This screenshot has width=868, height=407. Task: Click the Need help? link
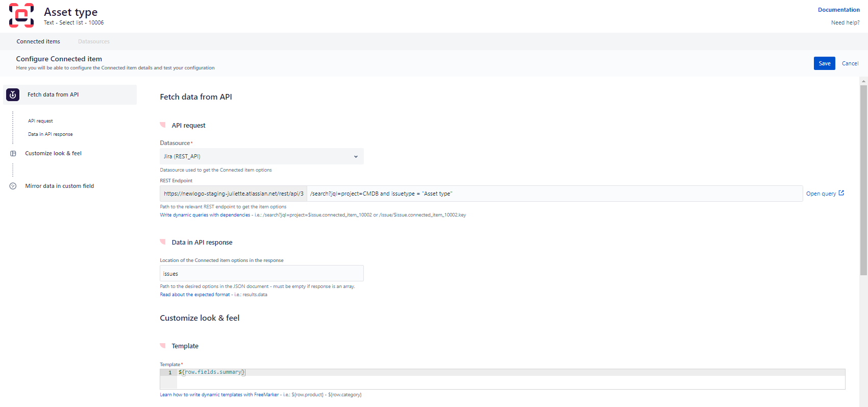845,22
